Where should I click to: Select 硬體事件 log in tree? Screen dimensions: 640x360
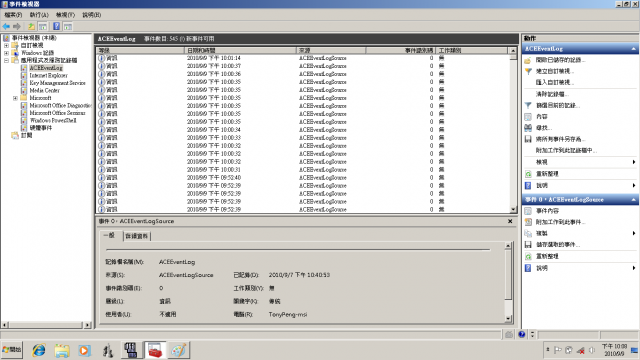tap(40, 128)
